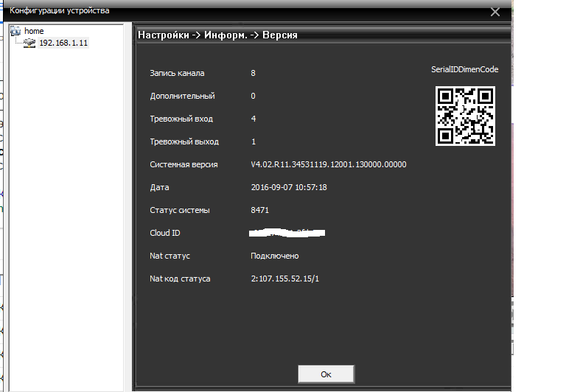Click the Настройки -> Информ. -> Версия header

point(218,35)
